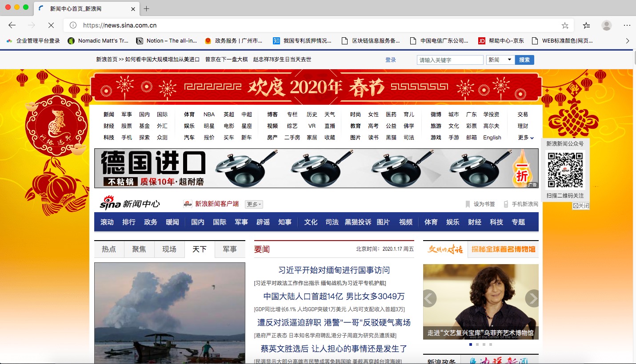636x364 pixels.
Task: Open the 企业管理平台登录 bookmark
Action: coord(33,41)
